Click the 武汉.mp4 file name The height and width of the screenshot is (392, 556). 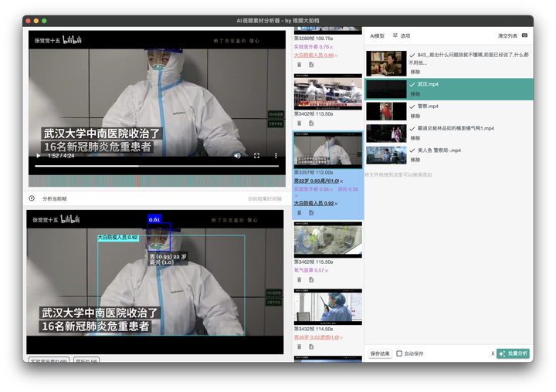(x=428, y=84)
